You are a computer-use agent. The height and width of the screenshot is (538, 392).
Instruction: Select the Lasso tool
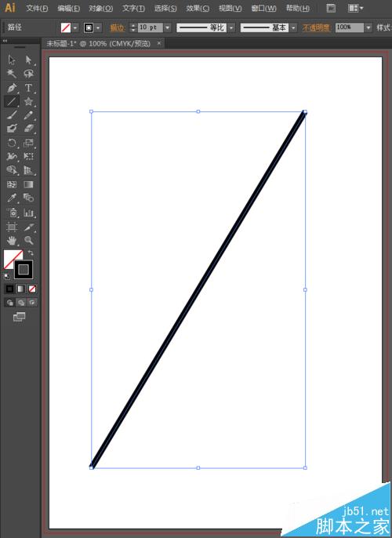28,73
